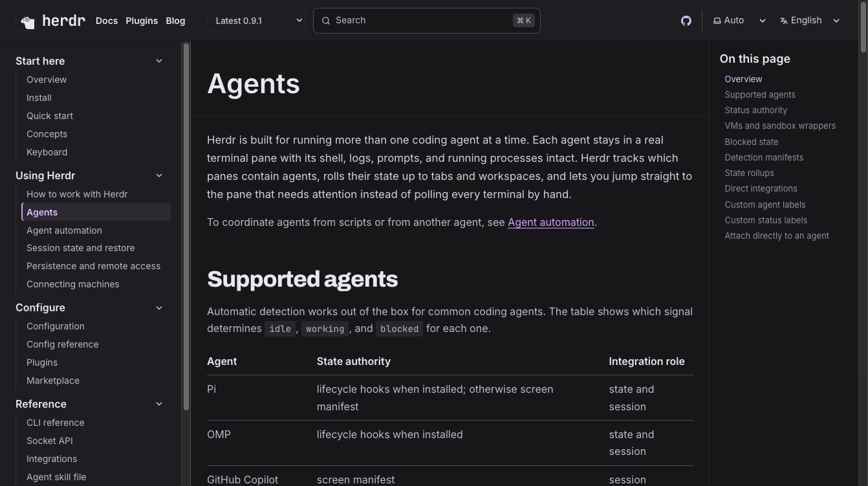Image resolution: width=868 pixels, height=486 pixels.
Task: Open Session state and restore
Action: point(81,248)
